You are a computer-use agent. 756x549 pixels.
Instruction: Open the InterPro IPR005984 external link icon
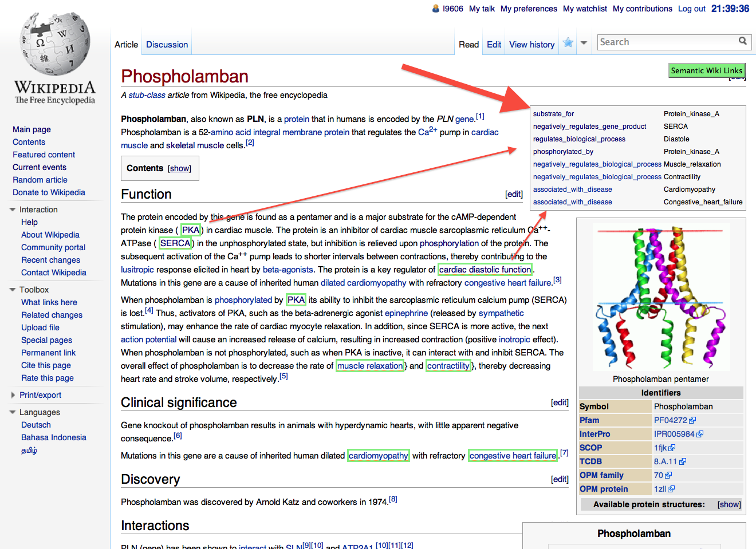700,434
